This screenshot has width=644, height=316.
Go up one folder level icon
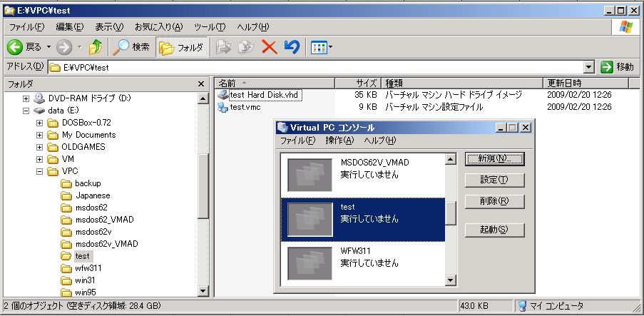tap(96, 47)
